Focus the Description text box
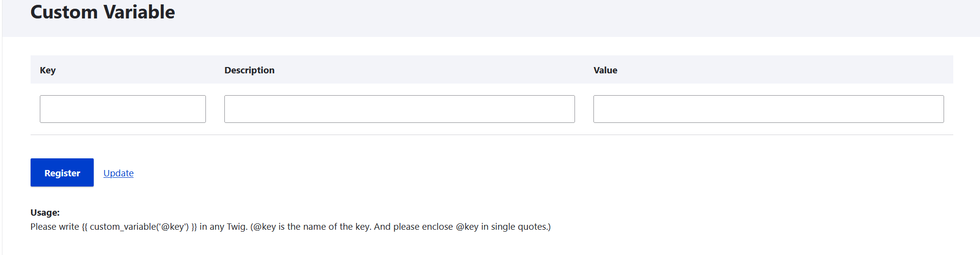 pos(399,109)
